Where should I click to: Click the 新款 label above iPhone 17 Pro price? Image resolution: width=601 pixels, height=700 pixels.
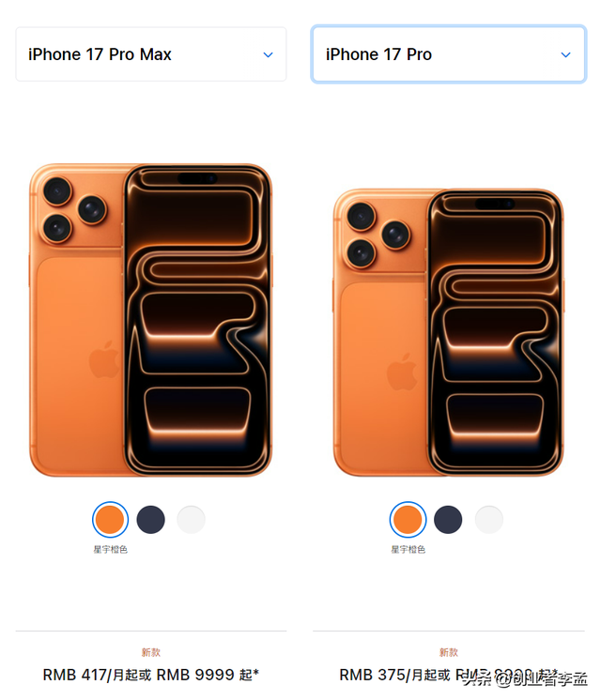pyautogui.click(x=449, y=652)
